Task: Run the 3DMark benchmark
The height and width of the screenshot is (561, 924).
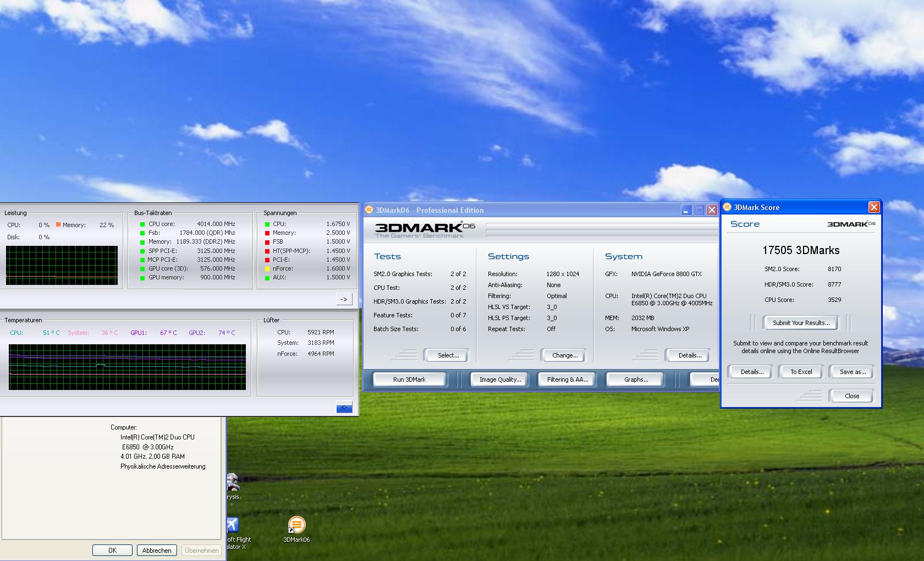Action: 409,380
